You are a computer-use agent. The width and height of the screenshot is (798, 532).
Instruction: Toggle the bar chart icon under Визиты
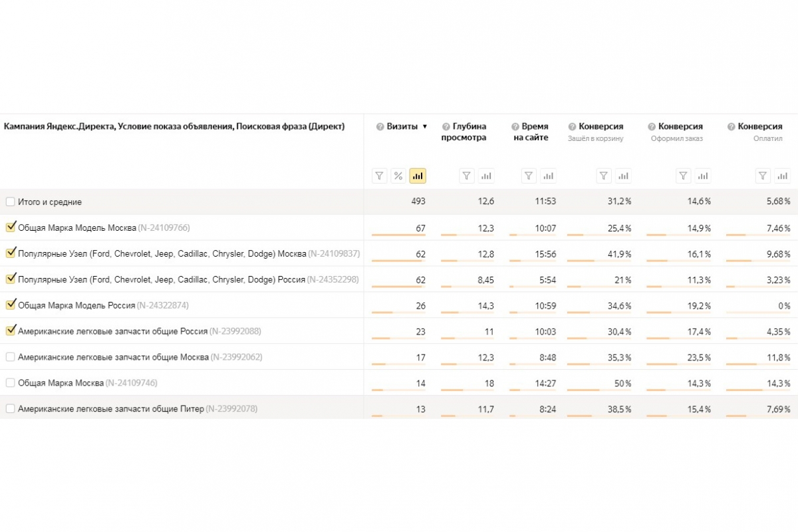[x=418, y=176]
